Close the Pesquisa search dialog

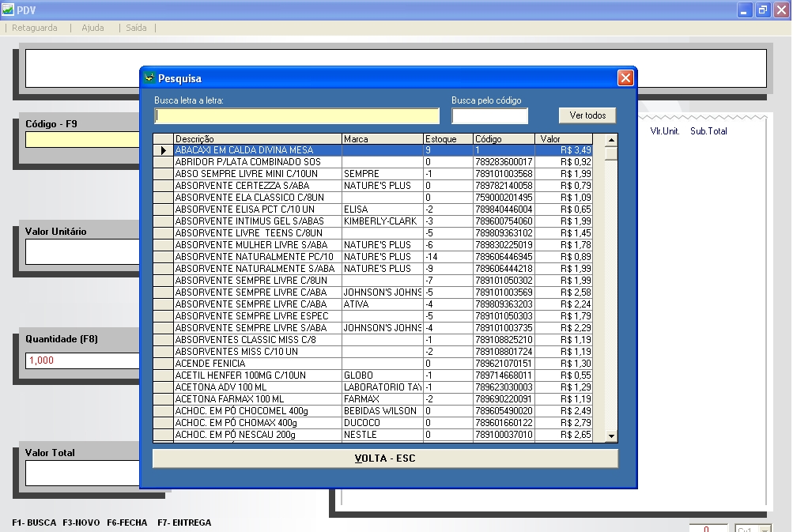point(625,77)
